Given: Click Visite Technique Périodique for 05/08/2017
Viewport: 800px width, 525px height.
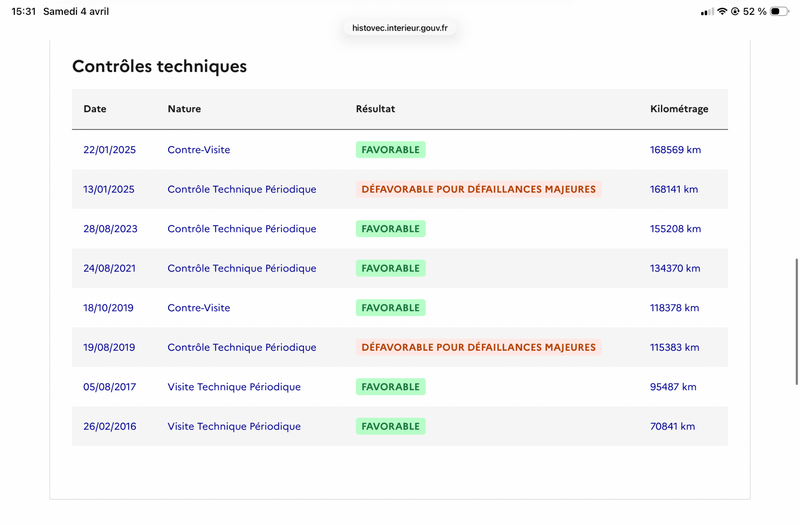Looking at the screenshot, I should point(234,387).
